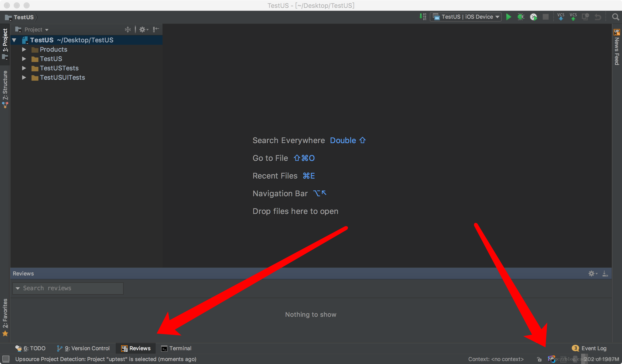This screenshot has height=364, width=622.
Task: Expand the Products folder
Action: (24, 49)
